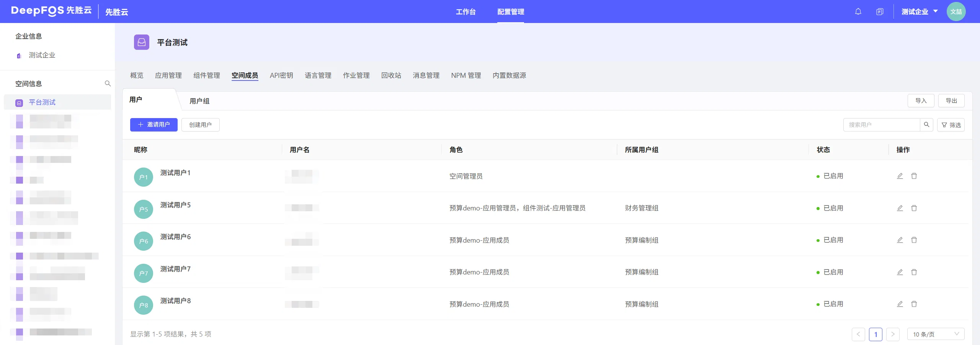Click the 户6 avatar circle
The width and height of the screenshot is (980, 345).
pos(144,241)
